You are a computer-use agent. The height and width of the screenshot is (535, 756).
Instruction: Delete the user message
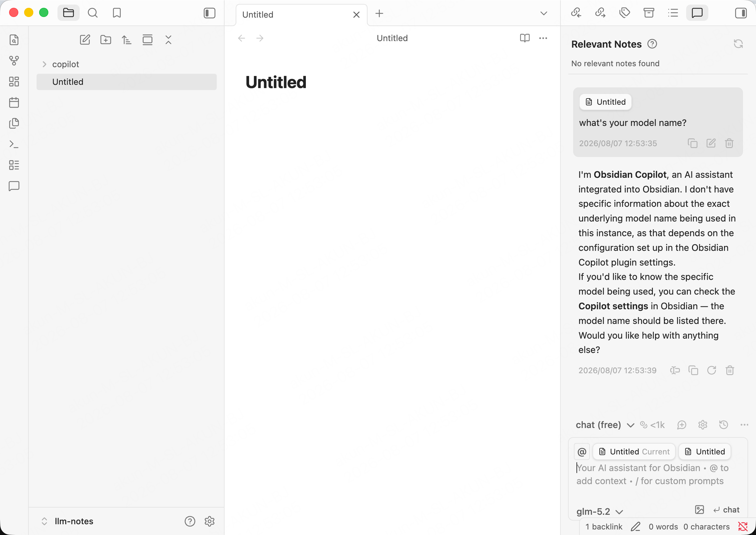coord(729,143)
